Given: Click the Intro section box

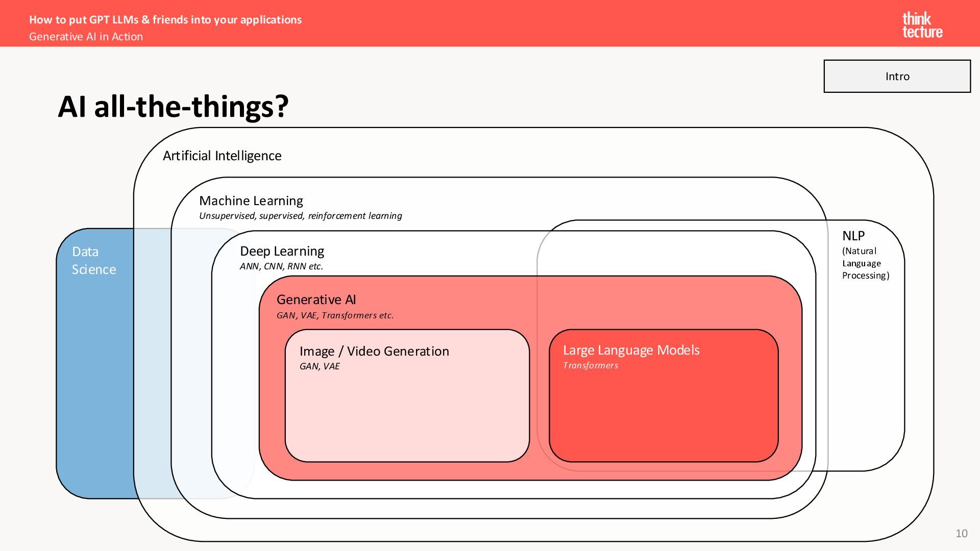Looking at the screenshot, I should click(x=897, y=76).
